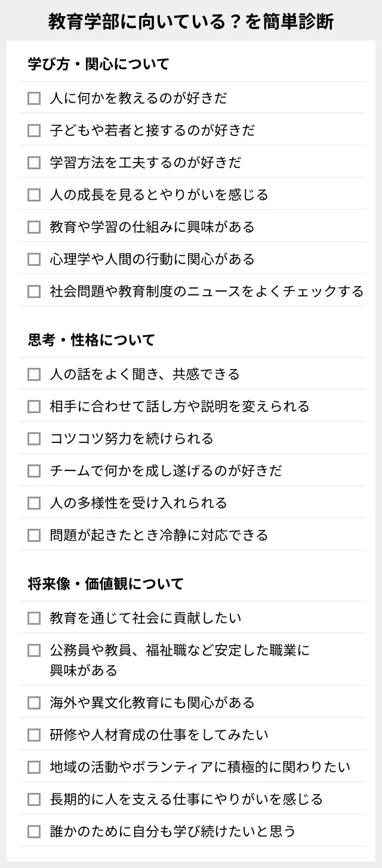Check "研修や人材育成の仕事をしてみたい" box

click(34, 735)
